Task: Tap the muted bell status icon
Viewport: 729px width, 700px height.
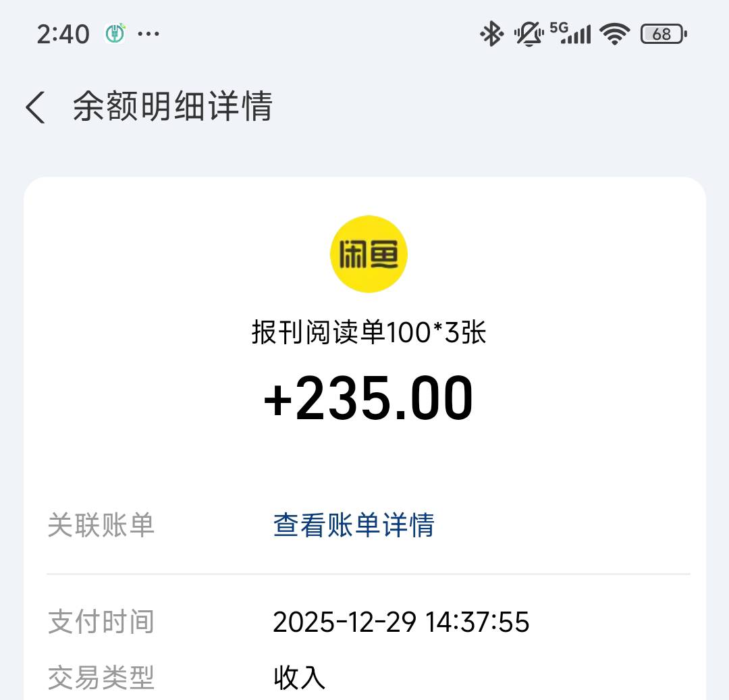Action: pos(529,33)
